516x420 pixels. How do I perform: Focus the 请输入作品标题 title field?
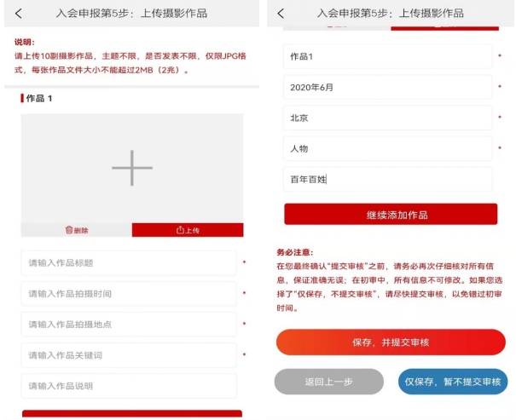point(129,263)
